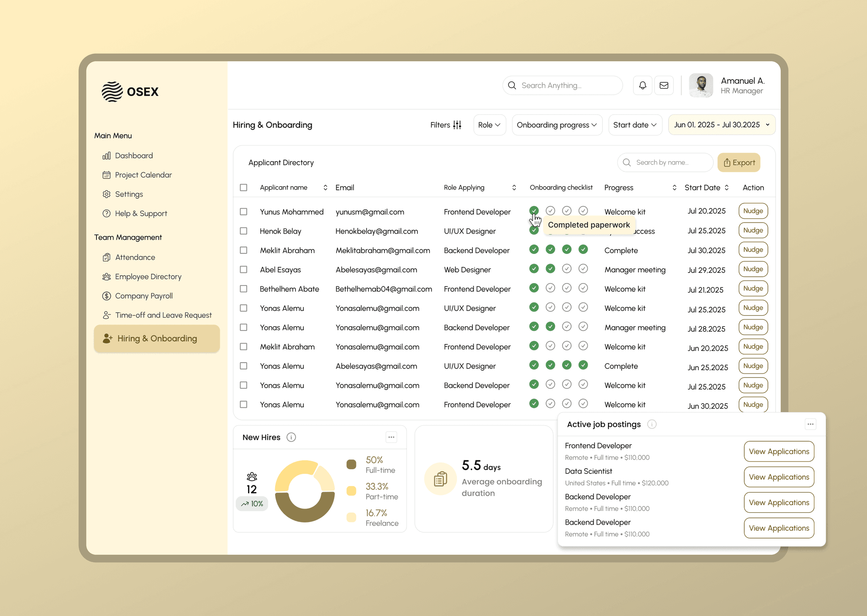Viewport: 867px width, 616px height.
Task: Open the mail envelope icon
Action: (664, 85)
